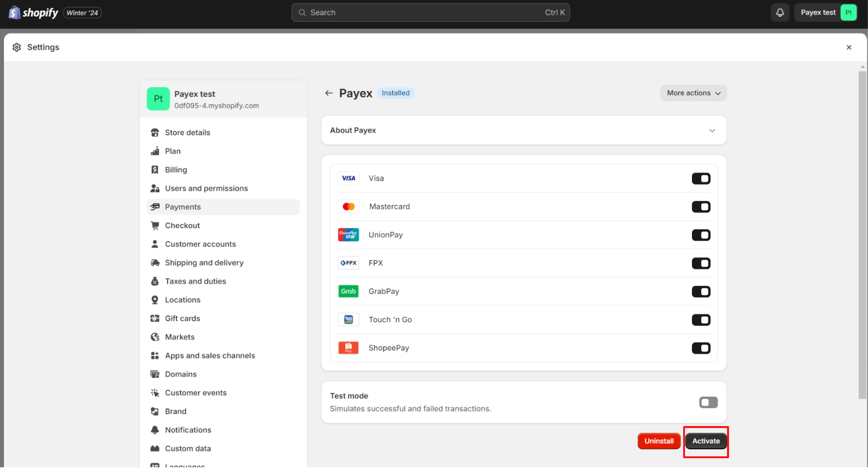Go to Billing settings

coord(223,170)
